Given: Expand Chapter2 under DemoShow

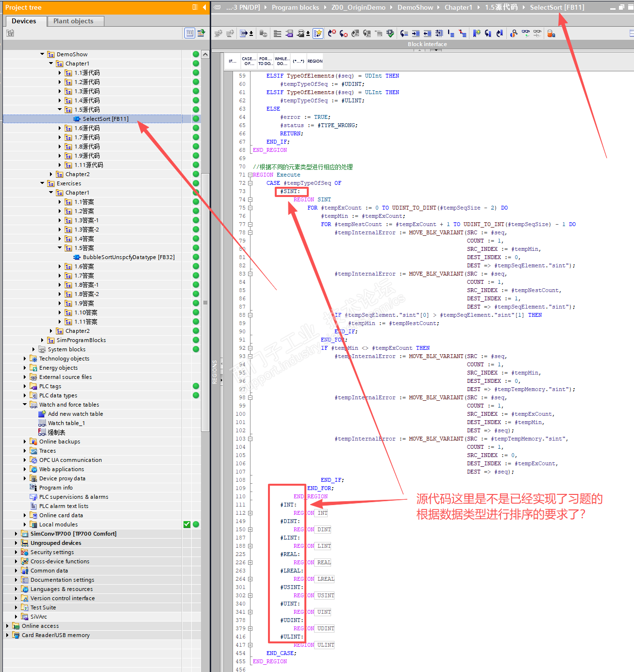Looking at the screenshot, I should tap(51, 174).
